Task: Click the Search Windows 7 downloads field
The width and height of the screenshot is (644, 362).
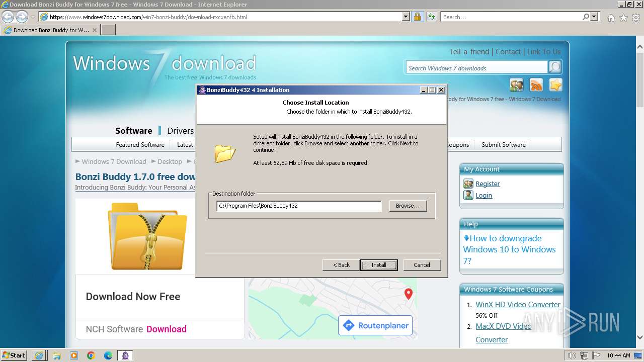Action: click(477, 68)
